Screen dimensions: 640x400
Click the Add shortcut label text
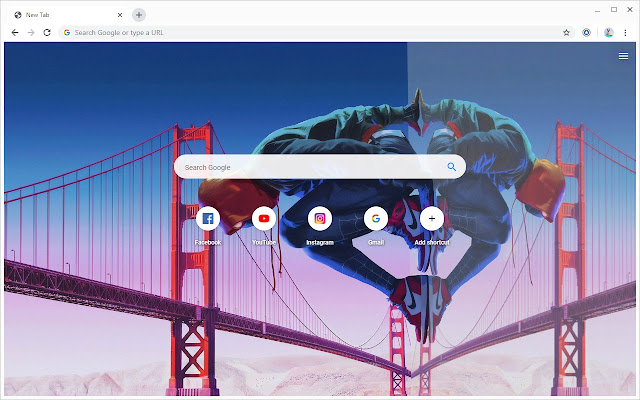pos(432,242)
